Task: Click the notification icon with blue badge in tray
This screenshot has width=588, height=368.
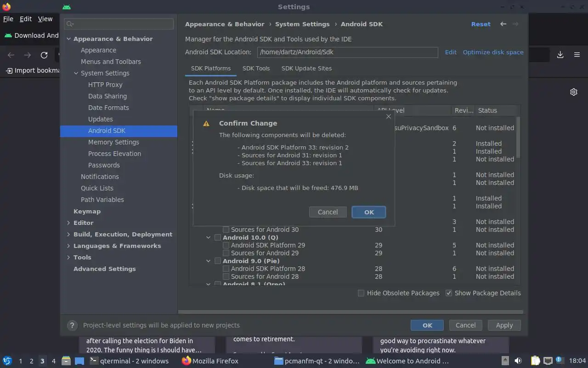Action: click(560, 360)
